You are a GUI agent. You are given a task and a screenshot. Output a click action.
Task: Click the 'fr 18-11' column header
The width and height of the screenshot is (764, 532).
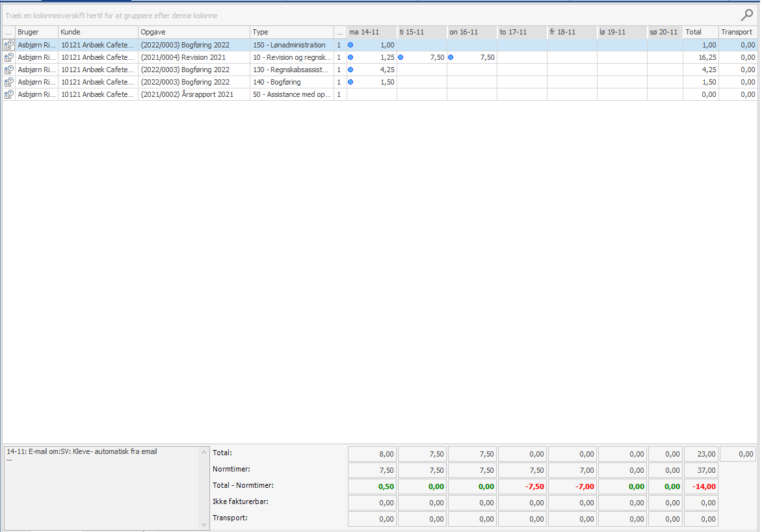pos(572,32)
